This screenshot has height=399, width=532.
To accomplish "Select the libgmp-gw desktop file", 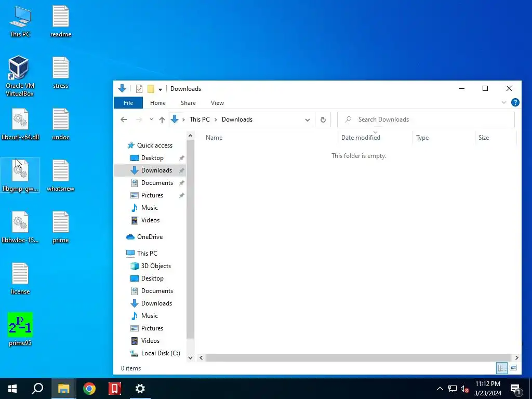I will point(20,176).
